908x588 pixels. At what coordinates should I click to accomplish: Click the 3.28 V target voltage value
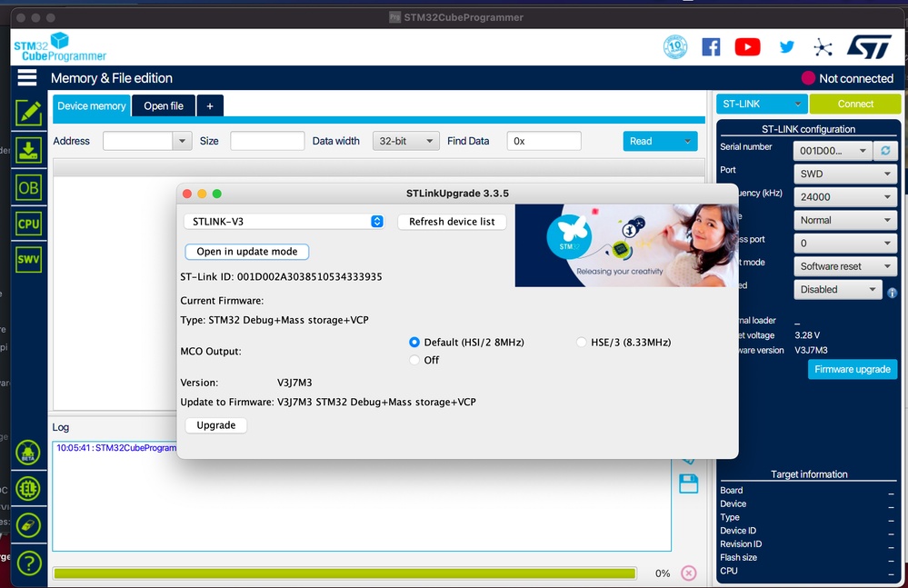coord(807,335)
